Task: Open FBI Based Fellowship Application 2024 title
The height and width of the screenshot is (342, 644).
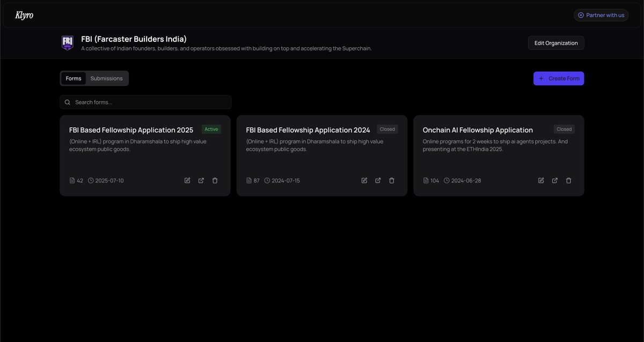Action: 308,130
